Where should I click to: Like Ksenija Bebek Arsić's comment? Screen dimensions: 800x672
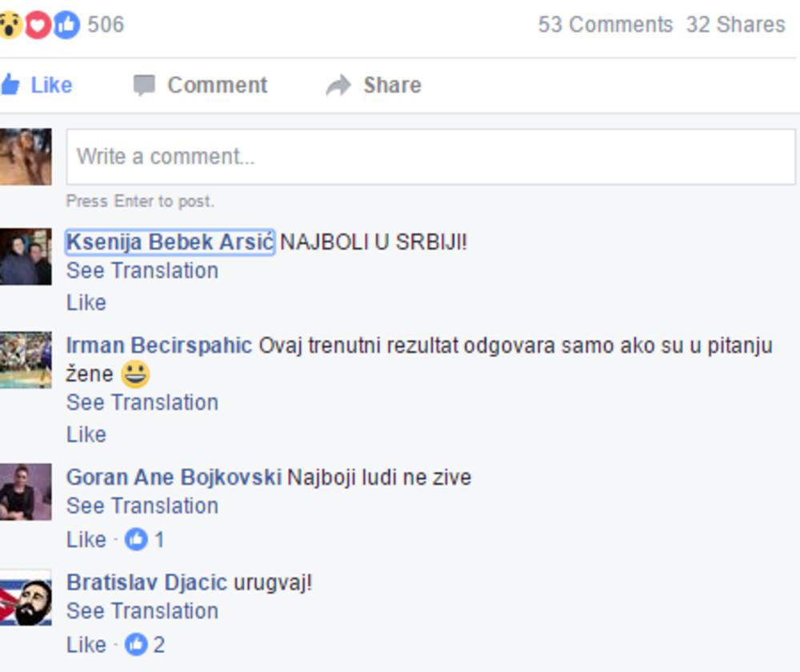point(86,302)
